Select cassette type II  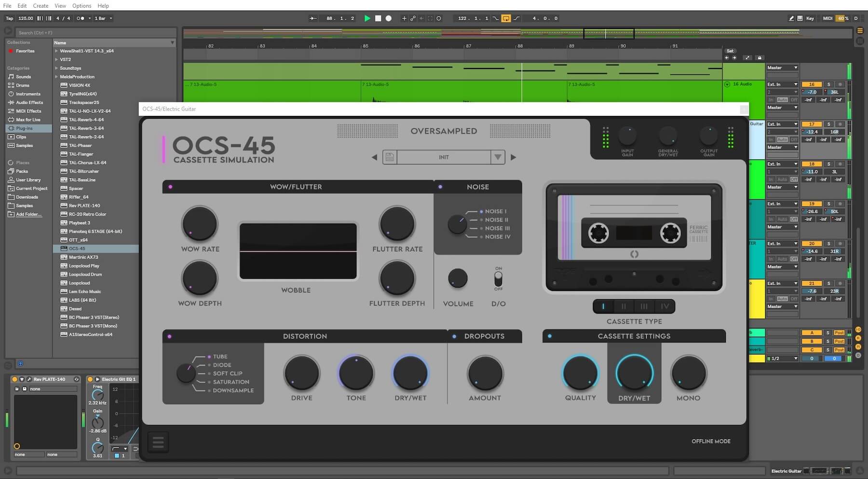(x=624, y=306)
